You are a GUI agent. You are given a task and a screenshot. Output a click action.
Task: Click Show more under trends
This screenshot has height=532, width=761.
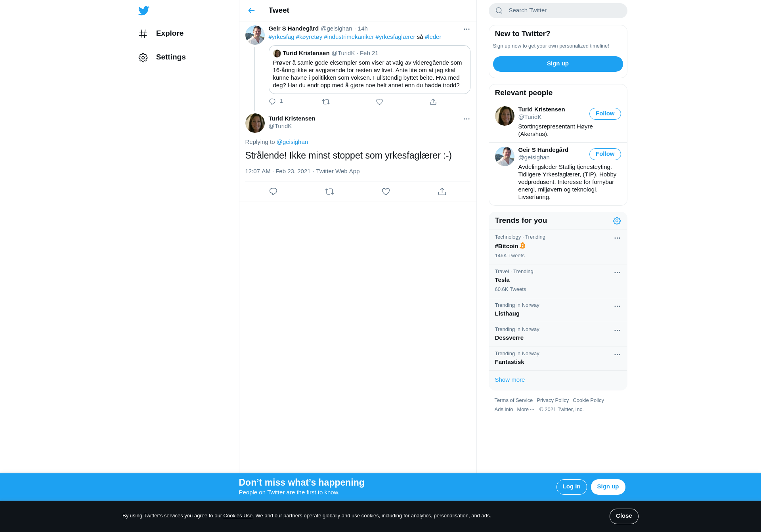click(510, 380)
